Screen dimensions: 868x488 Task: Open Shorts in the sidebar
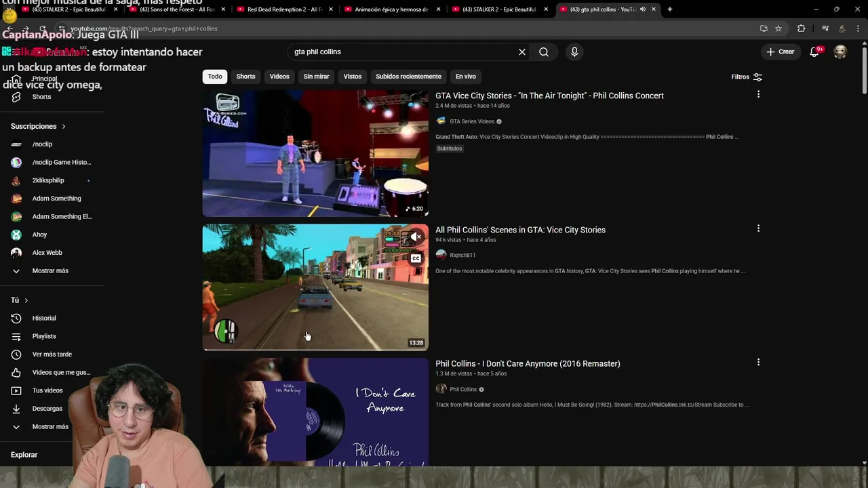(x=41, y=97)
